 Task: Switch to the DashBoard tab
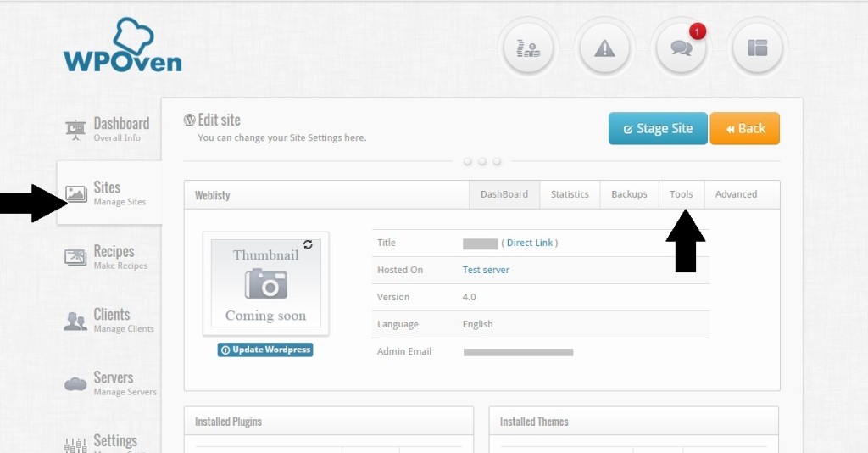(504, 194)
